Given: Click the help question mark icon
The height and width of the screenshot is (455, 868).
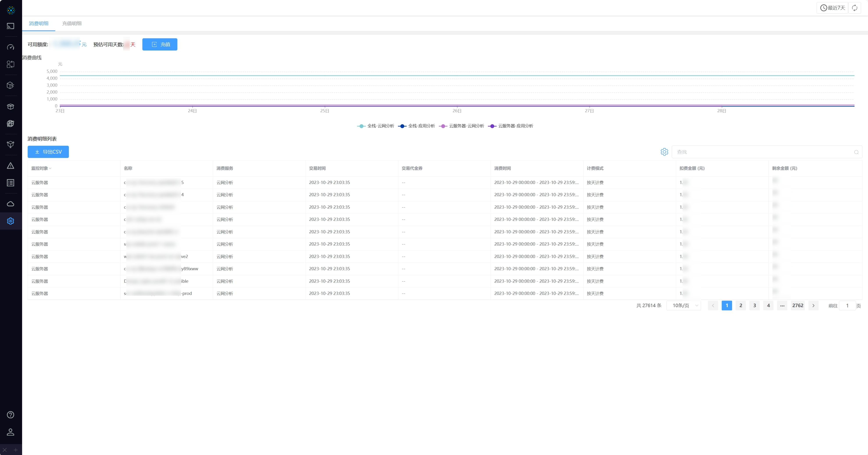Looking at the screenshot, I should click(x=11, y=415).
